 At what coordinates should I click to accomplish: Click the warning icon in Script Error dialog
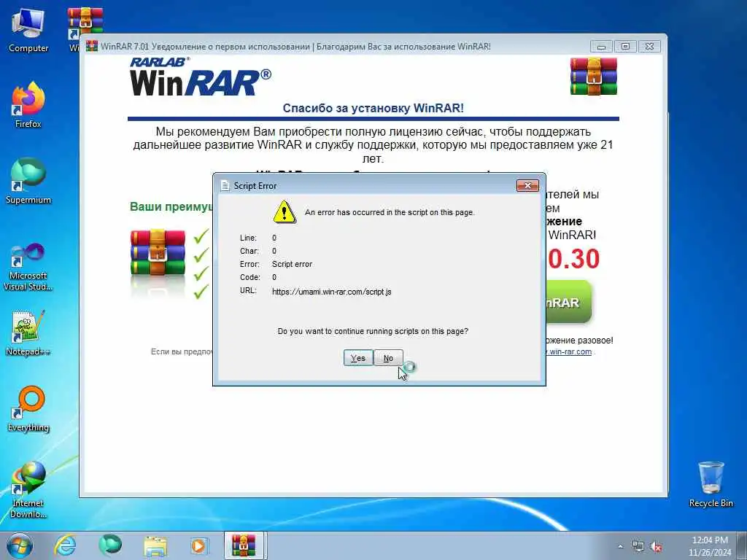(x=285, y=212)
